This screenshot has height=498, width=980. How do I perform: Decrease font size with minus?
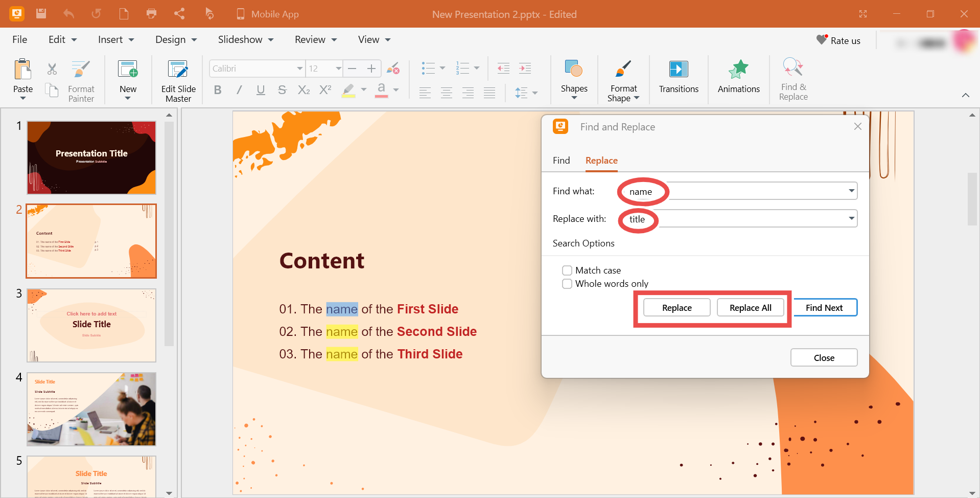click(352, 69)
